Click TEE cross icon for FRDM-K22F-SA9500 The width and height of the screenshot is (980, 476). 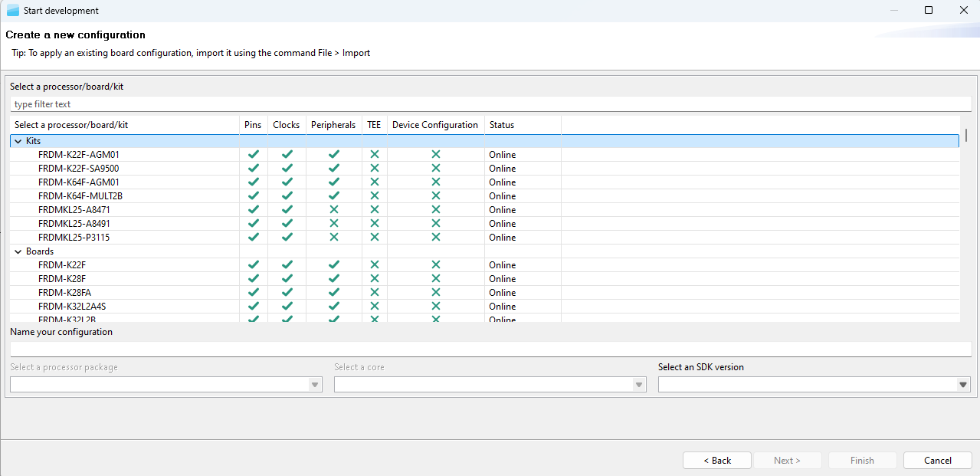coord(375,168)
